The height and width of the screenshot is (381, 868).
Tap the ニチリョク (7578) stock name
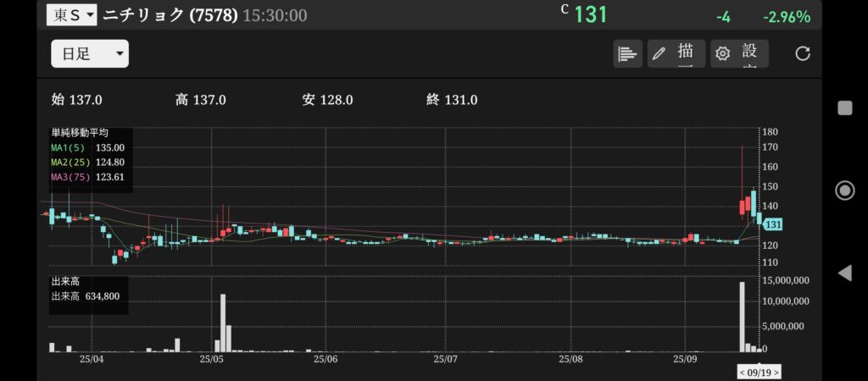(170, 15)
